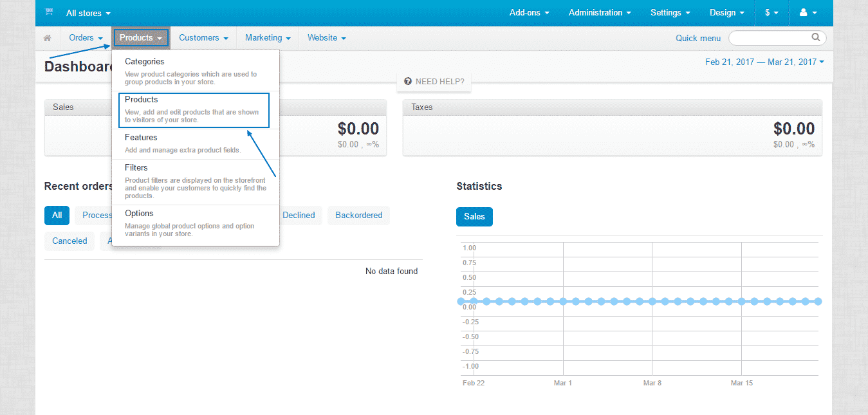Screen dimensions: 868x415
Task: Click the home icon in the navigation bar
Action: coord(46,38)
